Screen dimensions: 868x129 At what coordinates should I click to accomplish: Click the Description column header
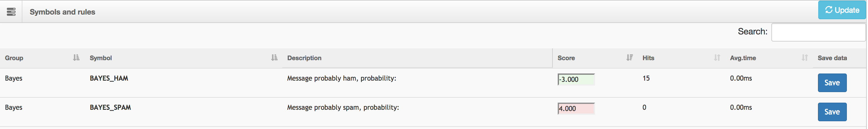coord(304,58)
